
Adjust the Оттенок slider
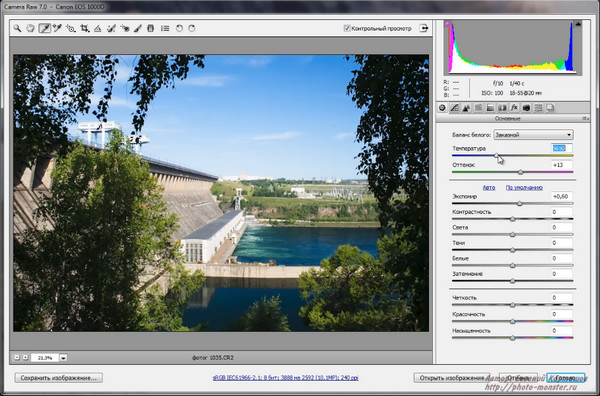(x=520, y=172)
